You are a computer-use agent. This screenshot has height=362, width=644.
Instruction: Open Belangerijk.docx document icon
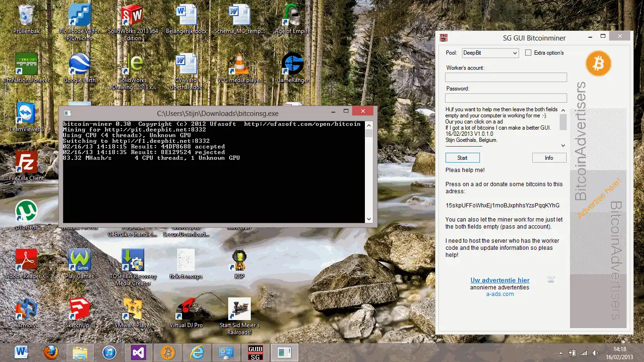[x=186, y=19]
